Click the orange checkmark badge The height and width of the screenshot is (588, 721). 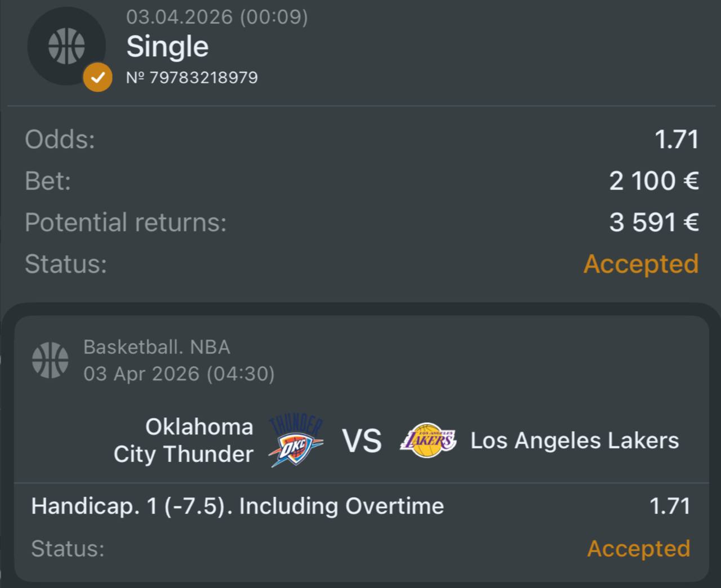coord(97,77)
